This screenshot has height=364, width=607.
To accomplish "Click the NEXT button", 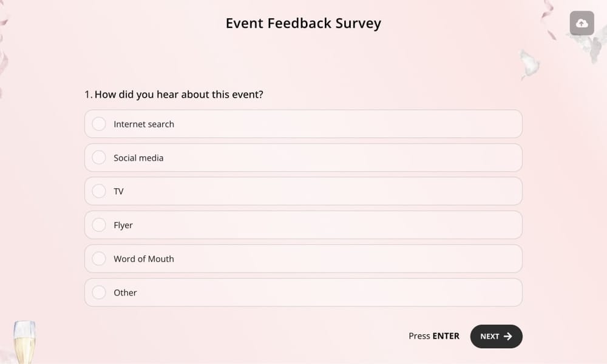I will 496,336.
